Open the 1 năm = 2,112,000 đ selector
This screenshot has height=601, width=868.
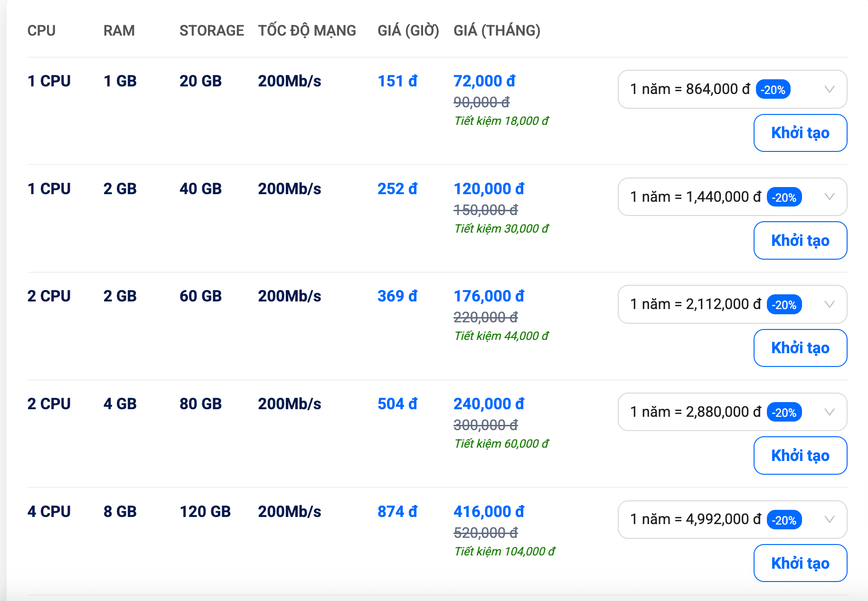[732, 304]
